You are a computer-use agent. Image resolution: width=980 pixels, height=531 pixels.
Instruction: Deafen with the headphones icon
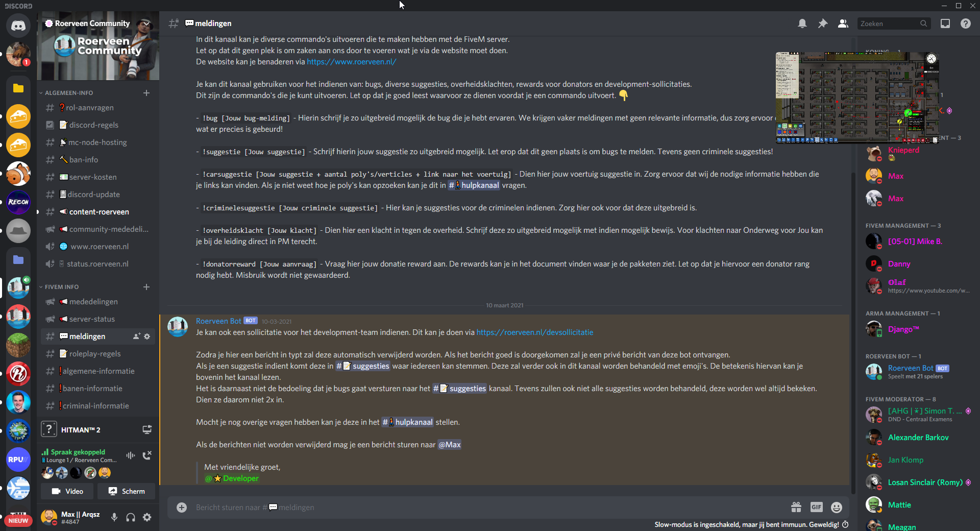(x=131, y=517)
